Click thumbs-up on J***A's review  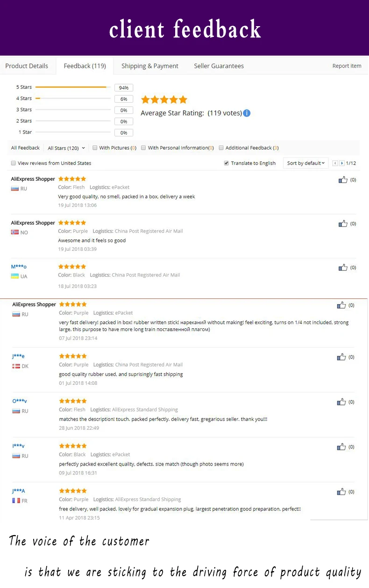[341, 491]
